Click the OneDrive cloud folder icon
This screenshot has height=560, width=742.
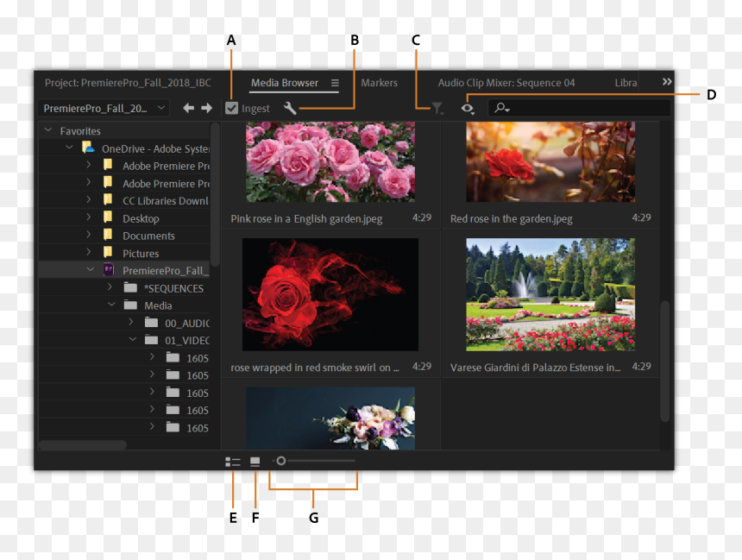pyautogui.click(x=88, y=148)
